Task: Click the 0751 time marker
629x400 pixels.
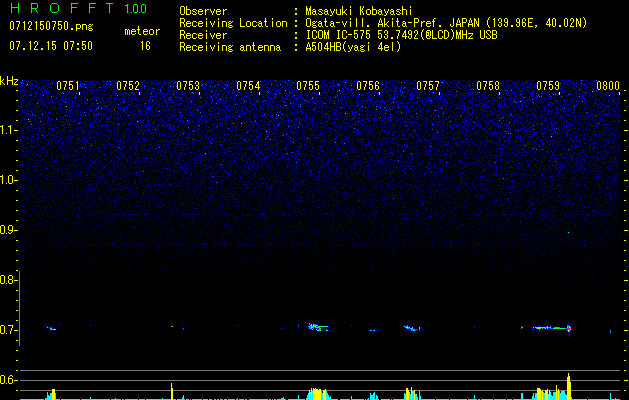Action: (68, 86)
